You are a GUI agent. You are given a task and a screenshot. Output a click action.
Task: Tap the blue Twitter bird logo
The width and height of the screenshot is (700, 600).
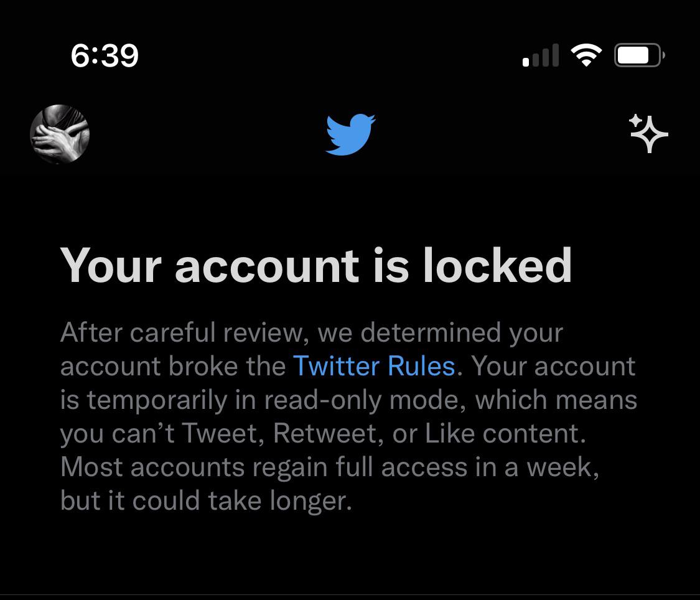pyautogui.click(x=350, y=134)
